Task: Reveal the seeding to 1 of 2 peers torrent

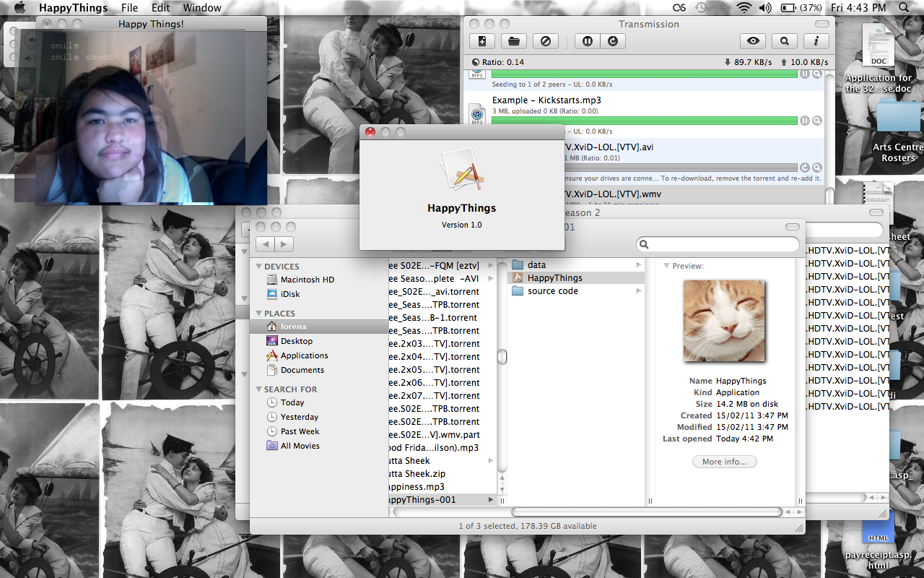Action: tap(817, 74)
